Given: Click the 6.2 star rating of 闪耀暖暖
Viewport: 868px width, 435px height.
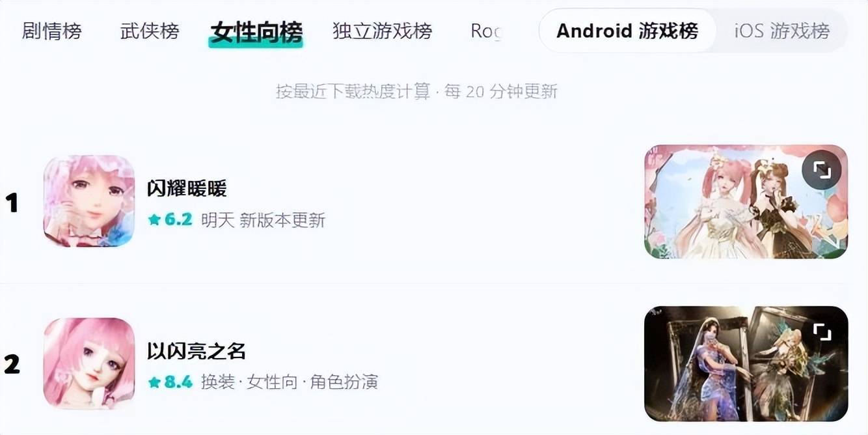Looking at the screenshot, I should [x=170, y=219].
